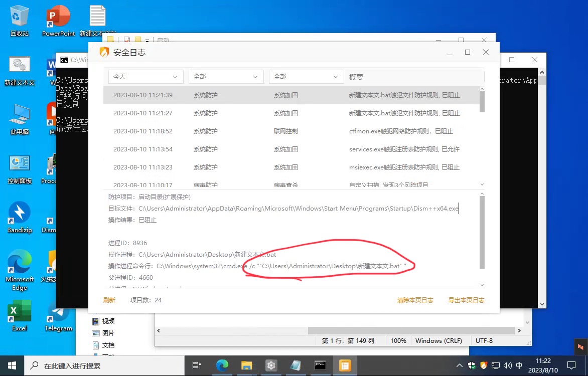Launch PowerPoint from the desktop

58,20
